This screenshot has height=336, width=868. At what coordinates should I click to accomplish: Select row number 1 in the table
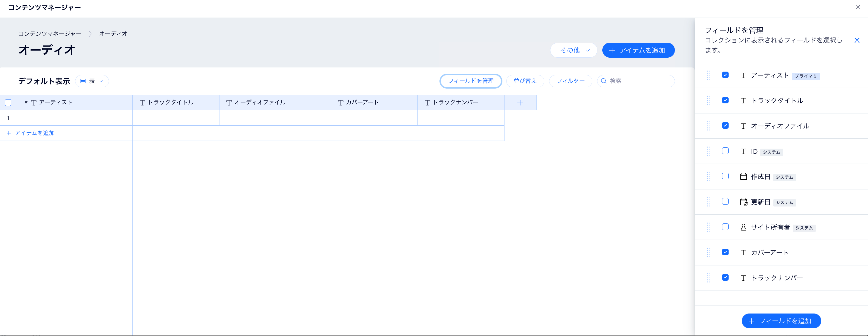9,118
